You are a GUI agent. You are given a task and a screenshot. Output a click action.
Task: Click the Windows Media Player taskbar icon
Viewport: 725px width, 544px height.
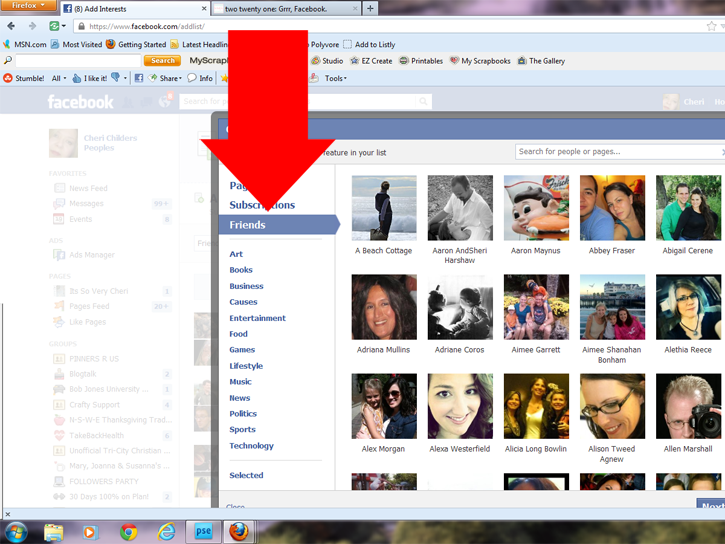point(90,532)
